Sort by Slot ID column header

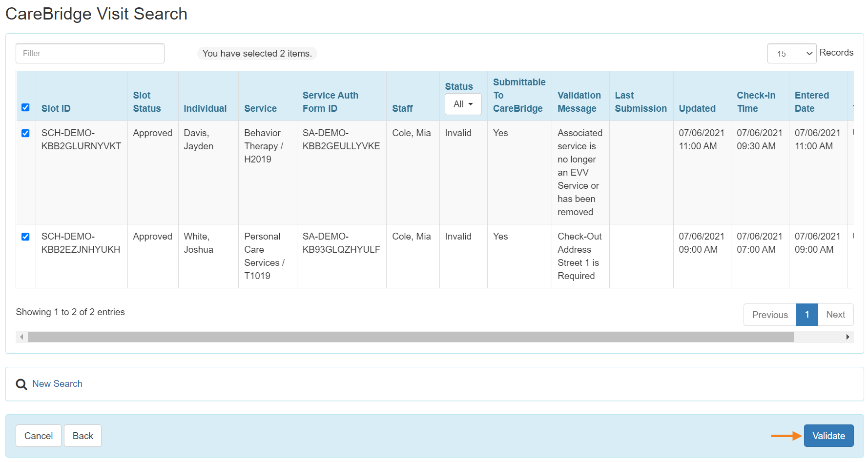tap(56, 108)
